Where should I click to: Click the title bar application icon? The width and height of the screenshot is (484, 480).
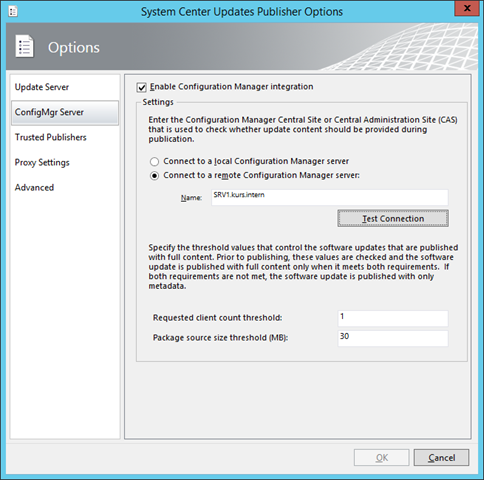click(13, 12)
